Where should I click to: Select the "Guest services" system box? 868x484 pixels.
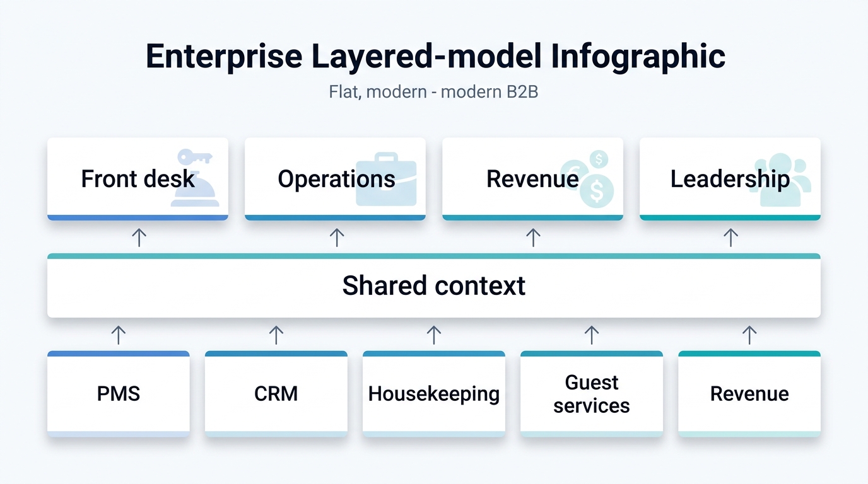pos(592,394)
